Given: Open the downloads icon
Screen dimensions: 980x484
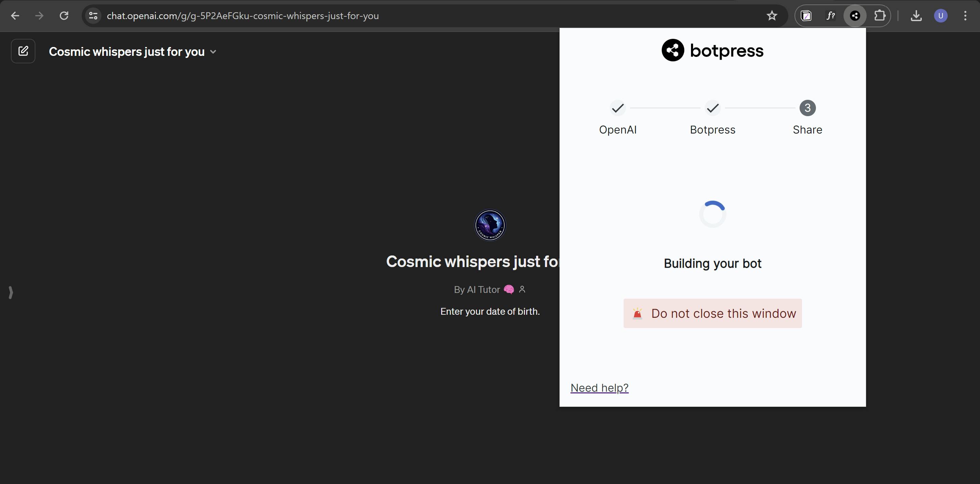Looking at the screenshot, I should (916, 16).
